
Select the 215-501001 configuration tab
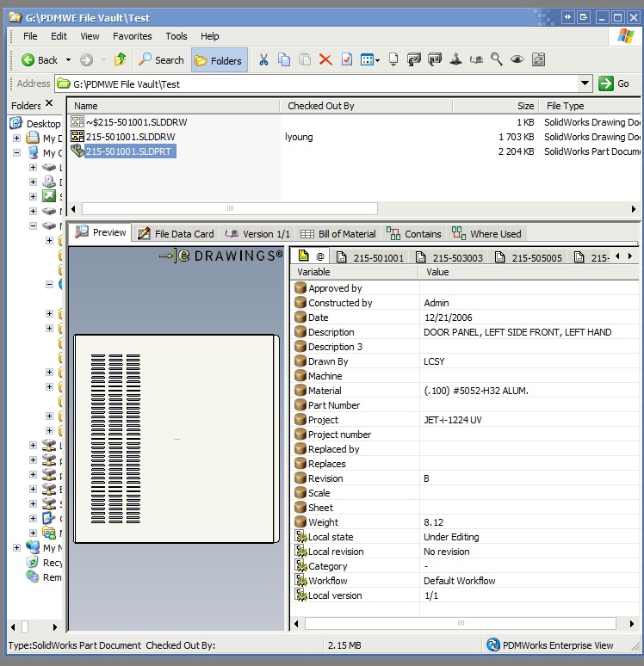370,257
